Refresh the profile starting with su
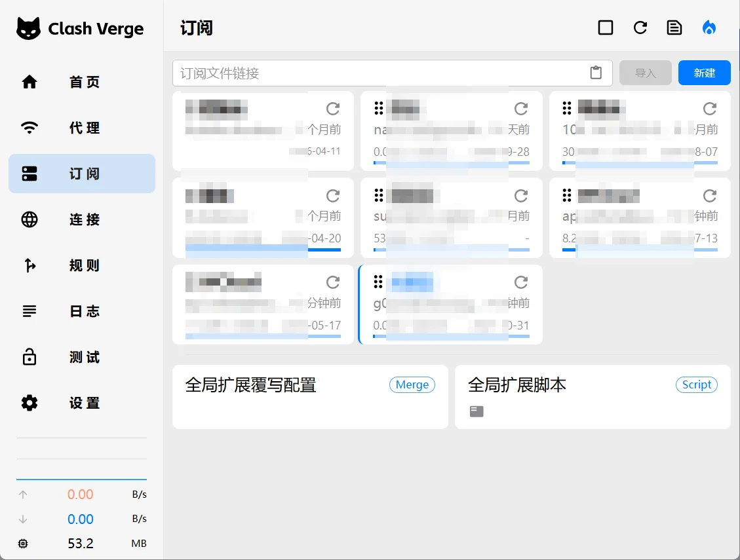This screenshot has width=740, height=560. pyautogui.click(x=521, y=196)
